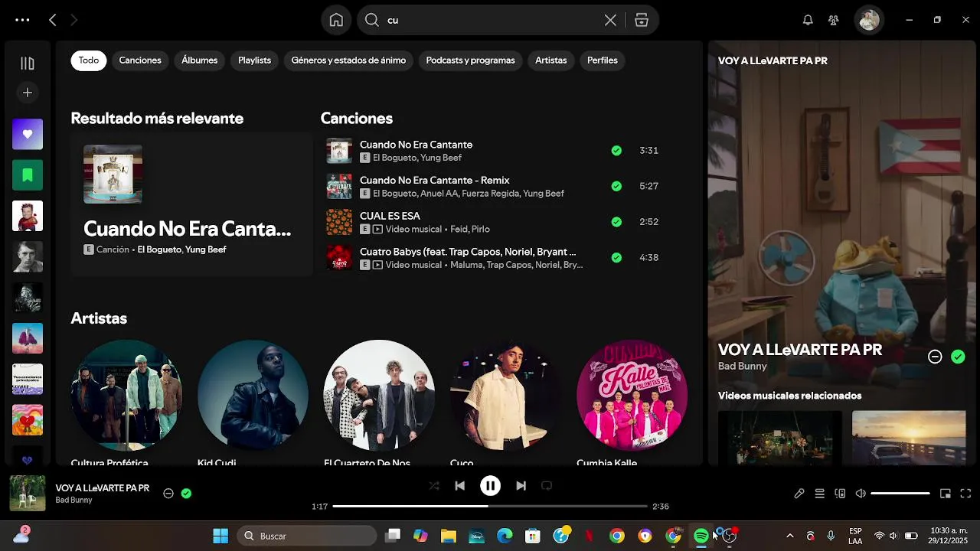Open the green bookmark Your Episodes tile
Viewport: 980px width, 551px height.
(28, 175)
